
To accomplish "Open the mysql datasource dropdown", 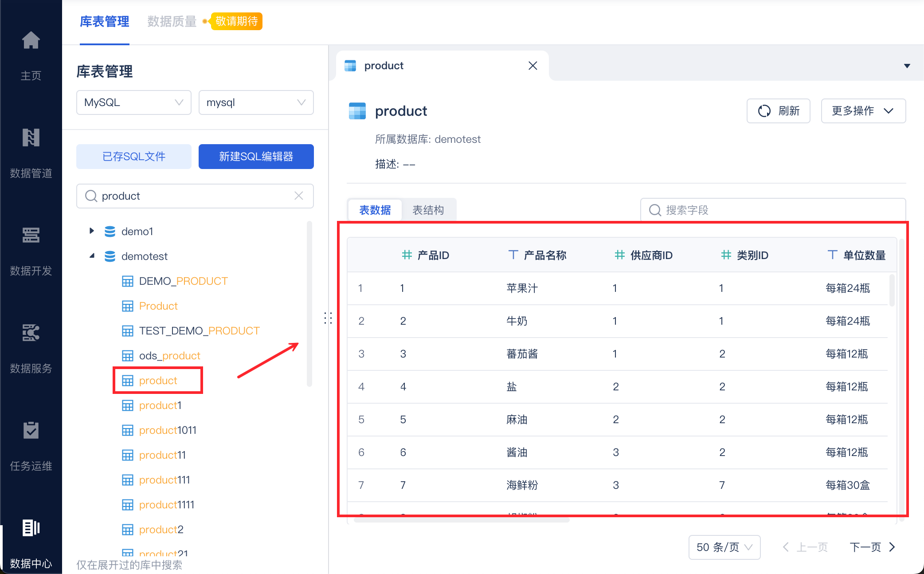I will pyautogui.click(x=256, y=102).
